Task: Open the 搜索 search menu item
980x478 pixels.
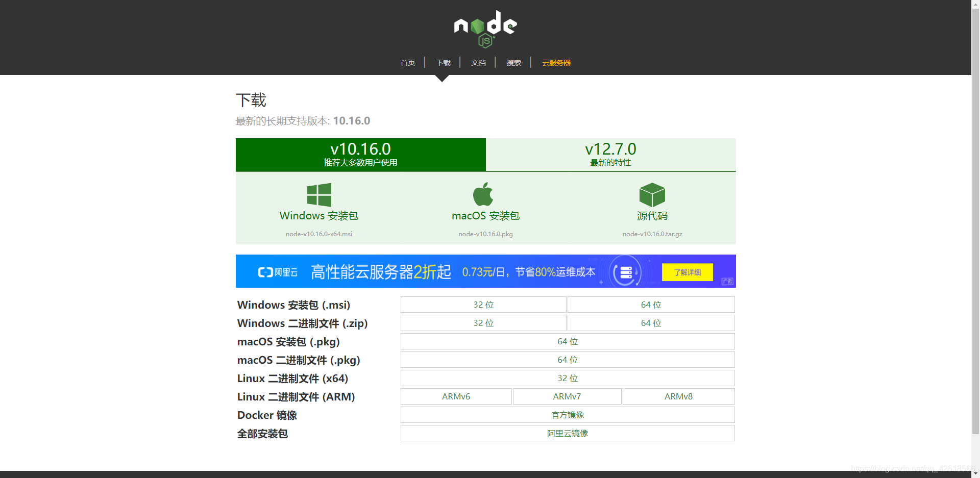Action: point(513,63)
